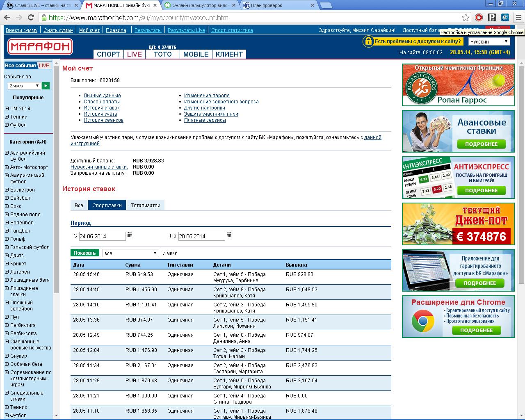
Task: Open the 'Снять сумму' withdrawal link
Action: 58,30
